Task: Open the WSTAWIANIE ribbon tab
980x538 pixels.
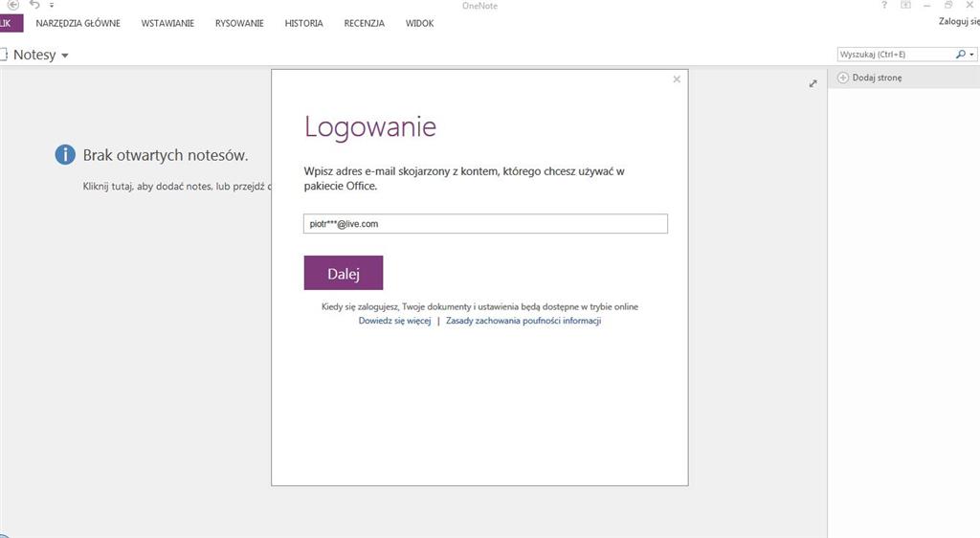Action: (167, 23)
